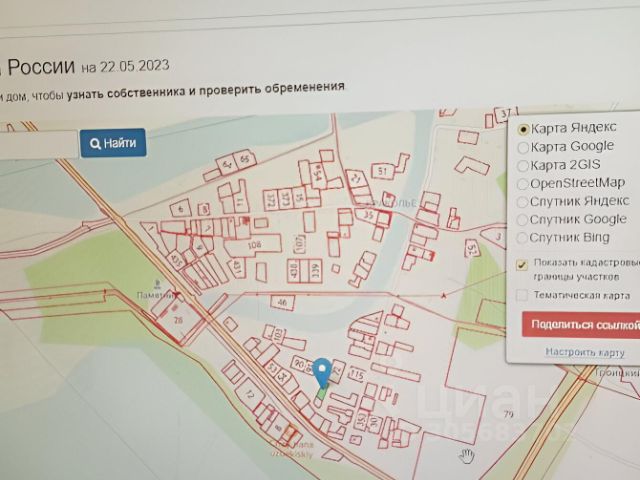The width and height of the screenshot is (640, 480).
Task: Focus the search input field beside Найти
Action: tap(38, 144)
